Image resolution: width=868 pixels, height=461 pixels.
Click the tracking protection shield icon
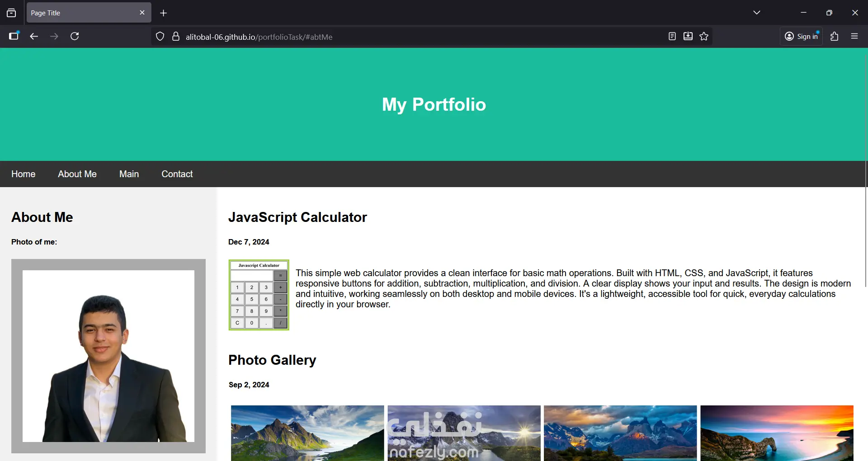tap(160, 37)
